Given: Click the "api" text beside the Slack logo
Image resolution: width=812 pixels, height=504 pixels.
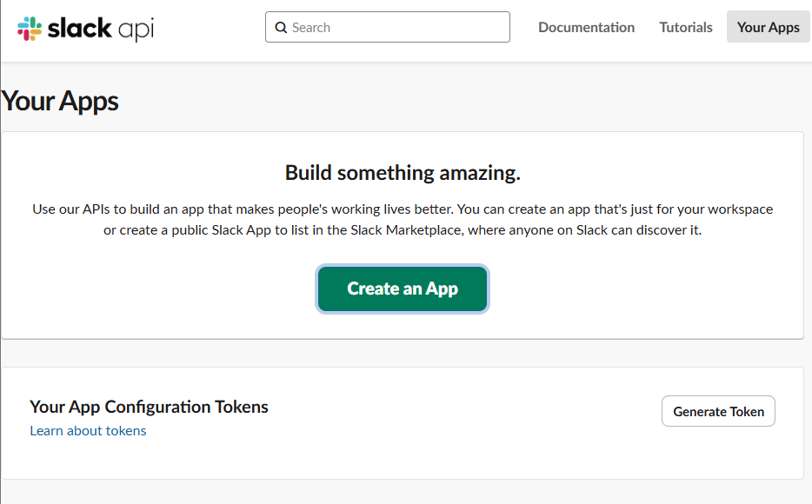Looking at the screenshot, I should click(136, 30).
